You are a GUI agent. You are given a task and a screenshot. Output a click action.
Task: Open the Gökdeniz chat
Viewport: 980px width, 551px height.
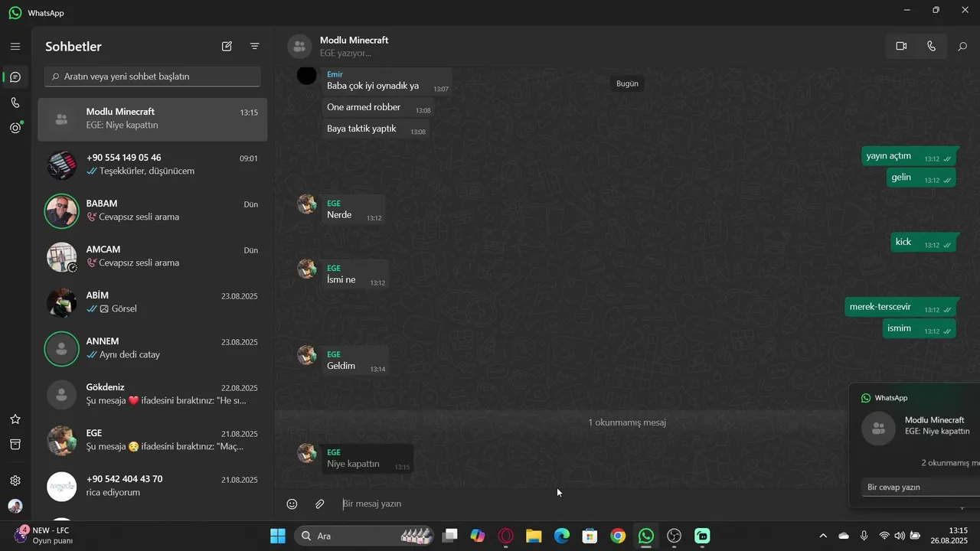(x=152, y=394)
